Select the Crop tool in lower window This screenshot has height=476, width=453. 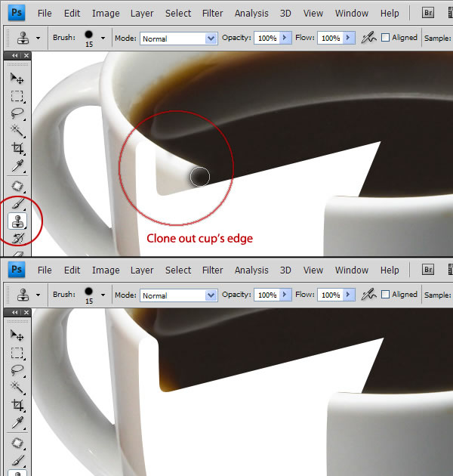click(17, 405)
